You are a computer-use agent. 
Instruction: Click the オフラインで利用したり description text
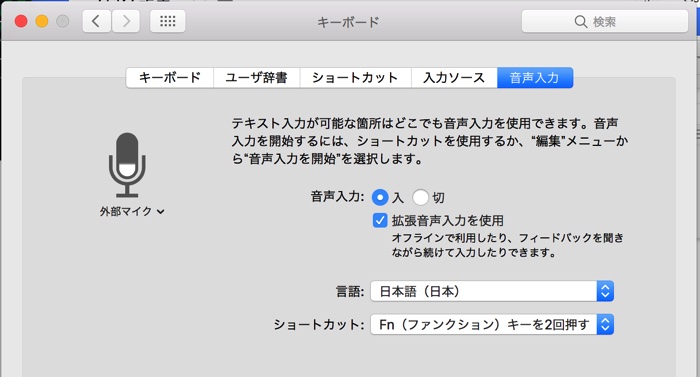click(x=508, y=245)
